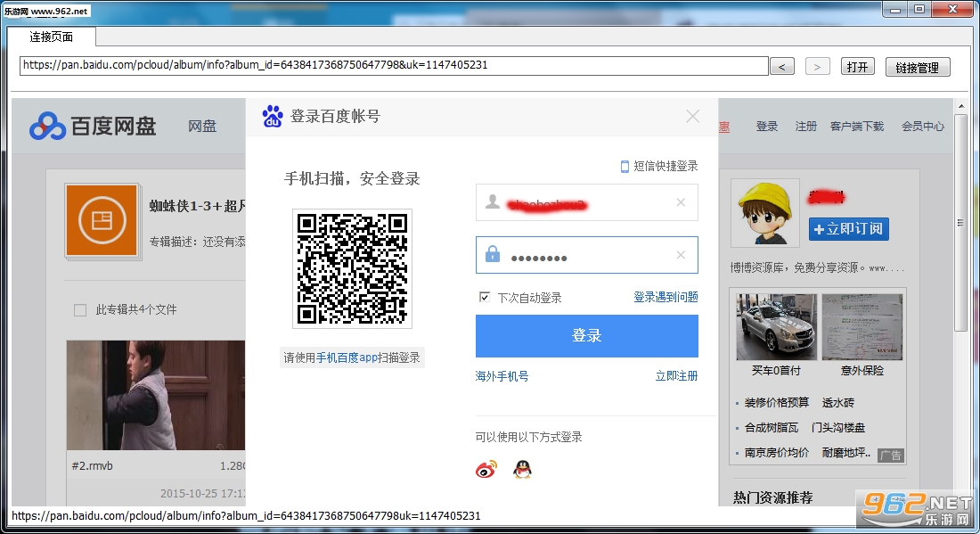Click the QQ penguin login icon

[522, 469]
